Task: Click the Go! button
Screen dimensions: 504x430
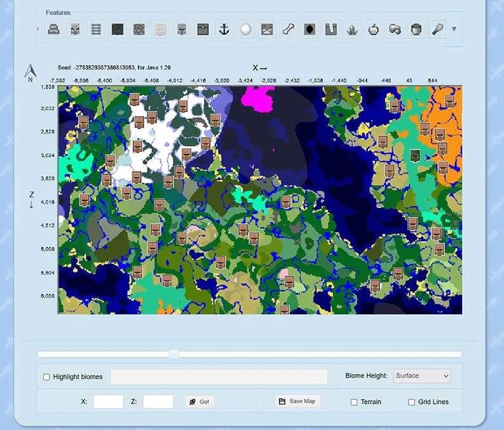Action: pos(200,402)
